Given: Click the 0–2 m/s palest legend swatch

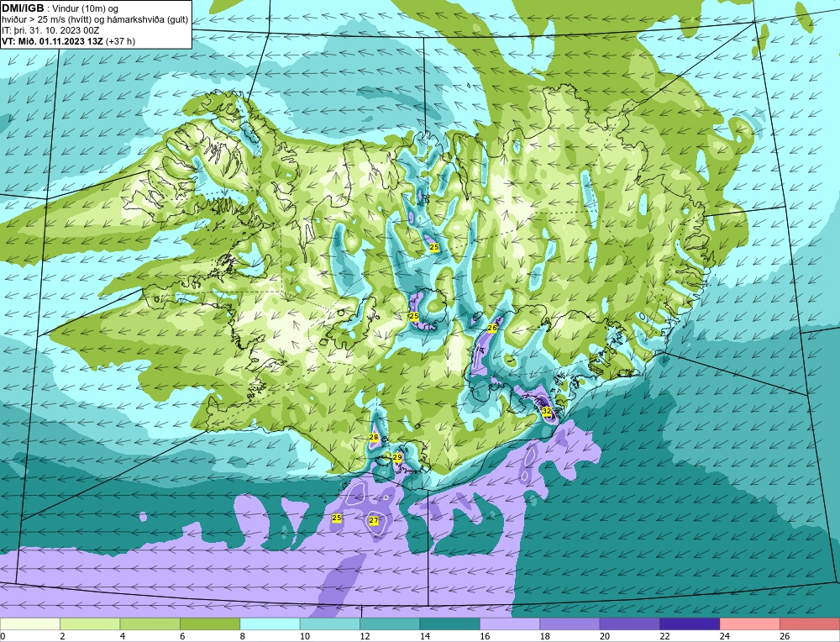Looking at the screenshot, I should (30, 624).
